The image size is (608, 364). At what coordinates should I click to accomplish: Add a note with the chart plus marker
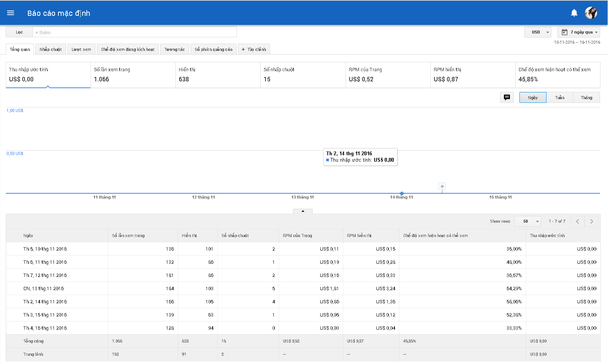(442, 187)
